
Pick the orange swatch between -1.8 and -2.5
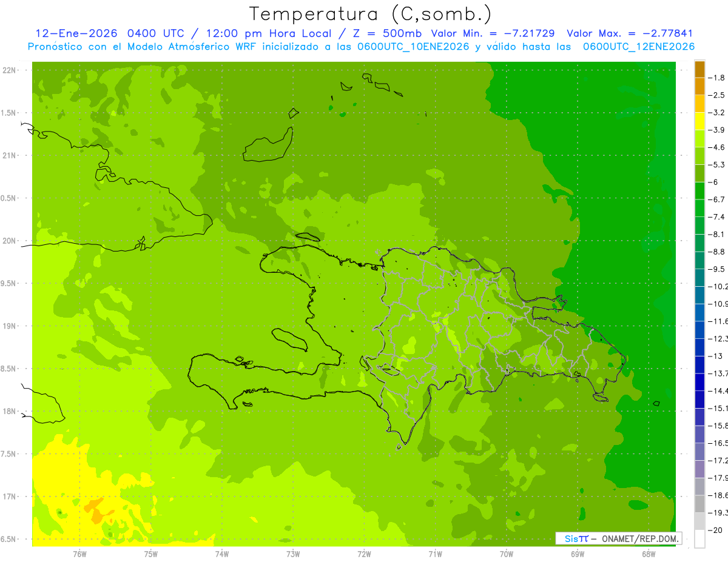[699, 87]
